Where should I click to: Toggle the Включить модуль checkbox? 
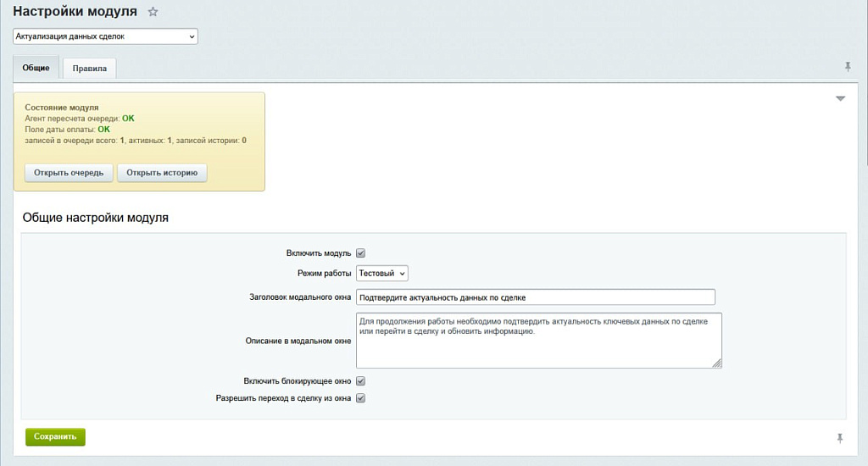[360, 253]
